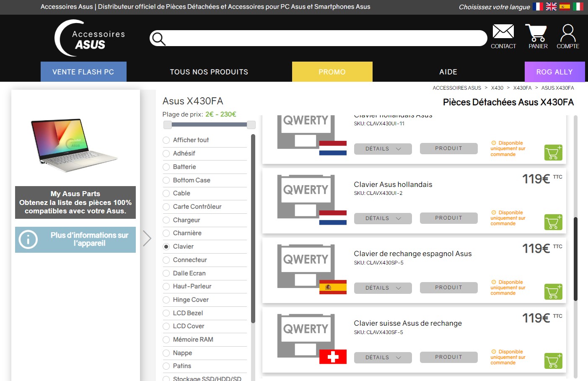Select the LCD Bezel filter
The height and width of the screenshot is (381, 588).
click(x=166, y=313)
